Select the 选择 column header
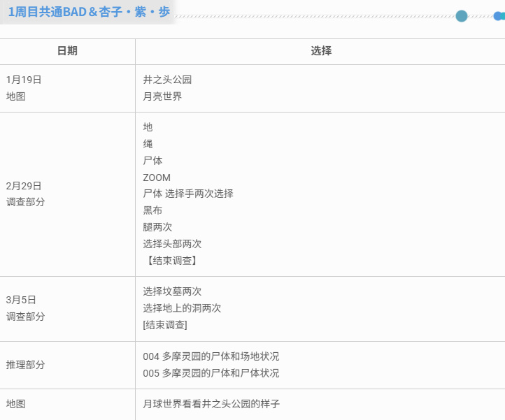Image resolution: width=505 pixels, height=420 pixels. [x=320, y=51]
